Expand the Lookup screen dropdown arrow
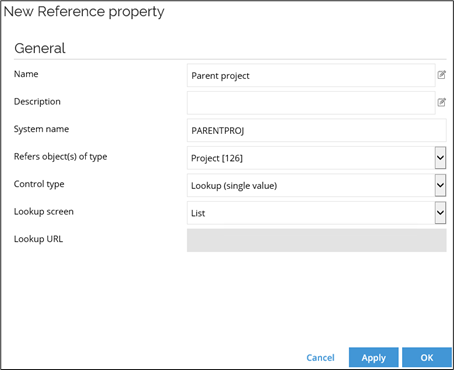Image resolution: width=454 pixels, height=370 pixels. (x=440, y=213)
